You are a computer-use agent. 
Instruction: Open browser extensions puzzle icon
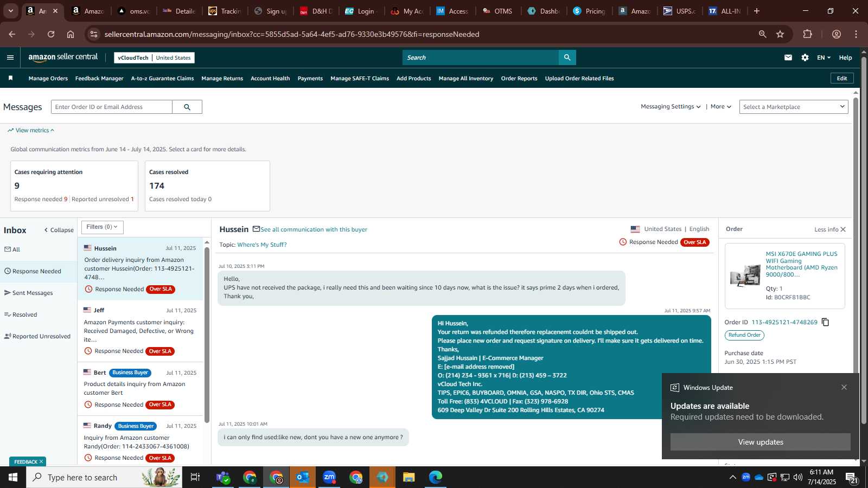(807, 34)
